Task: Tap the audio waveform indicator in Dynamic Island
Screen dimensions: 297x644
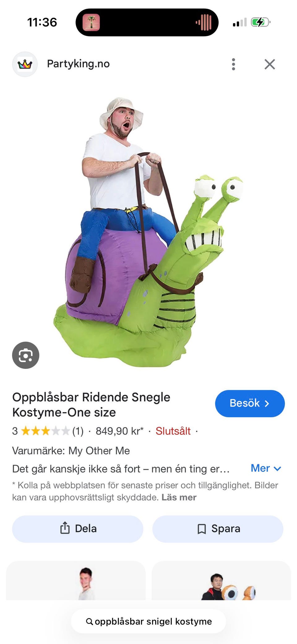Action: coord(204,22)
